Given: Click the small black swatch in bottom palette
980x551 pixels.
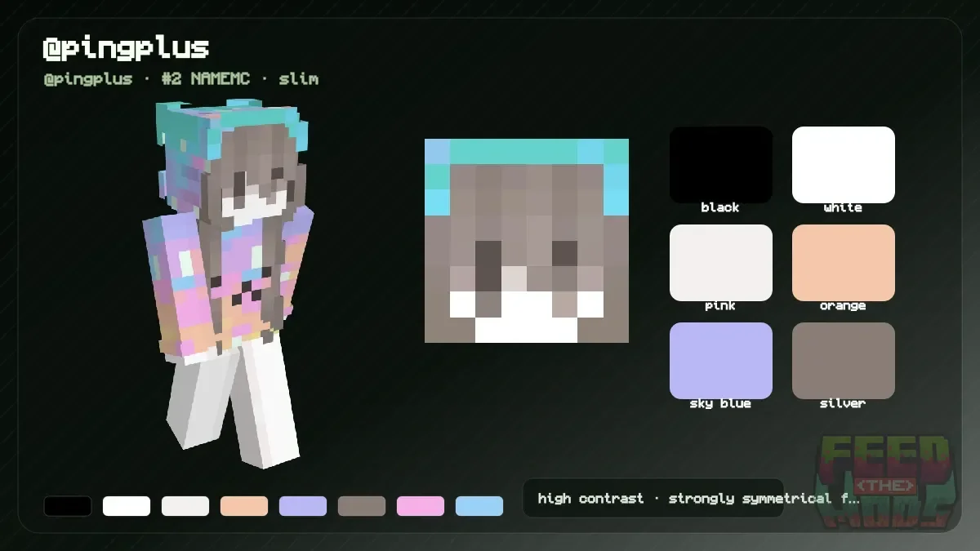Looking at the screenshot, I should tap(68, 506).
